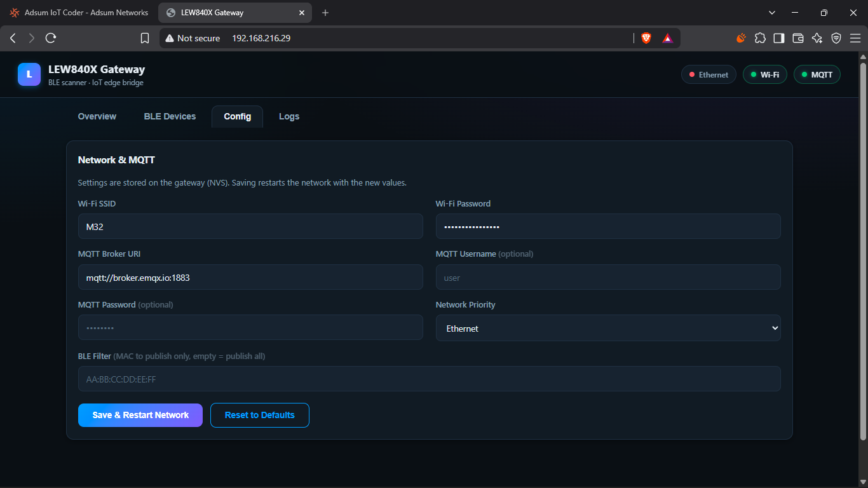Screen dimensions: 868x488
Task: Click the Brave Rewards triangle icon
Action: click(x=667, y=38)
